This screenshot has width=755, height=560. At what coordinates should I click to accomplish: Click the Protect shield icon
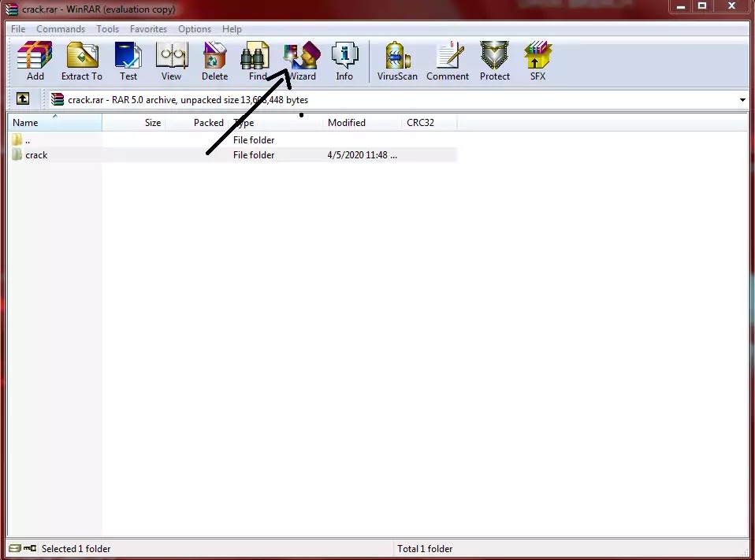tap(494, 61)
